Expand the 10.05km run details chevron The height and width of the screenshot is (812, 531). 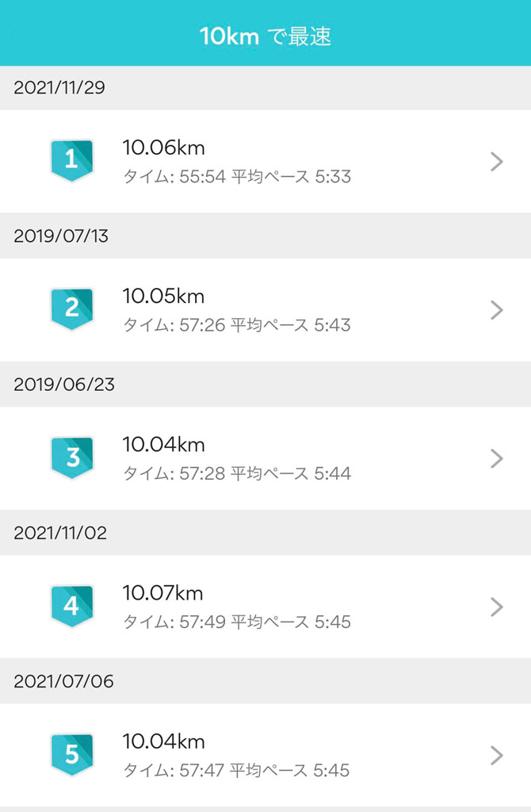(497, 310)
